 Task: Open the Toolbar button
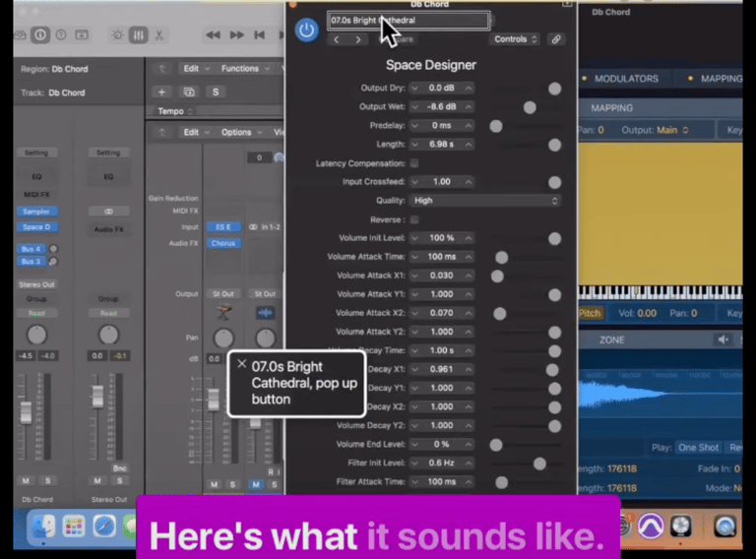click(x=82, y=34)
